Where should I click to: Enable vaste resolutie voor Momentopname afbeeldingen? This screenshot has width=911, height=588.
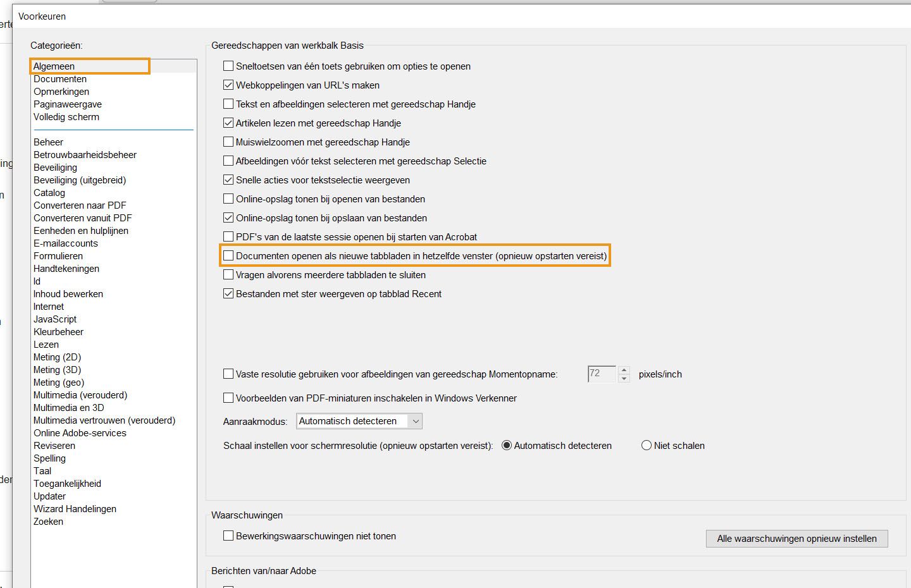tap(228, 374)
